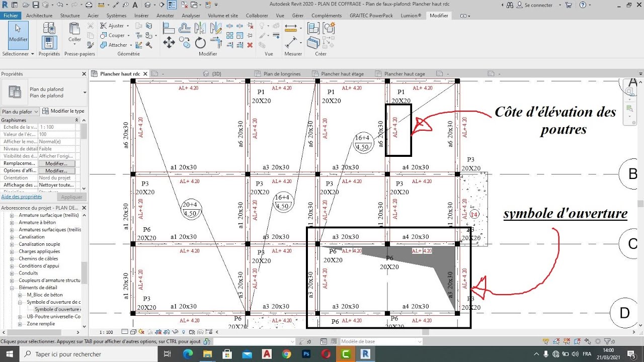Image resolution: width=644 pixels, height=362 pixels.
Task: Click the Copy tool icon in Modifier panel
Action: click(x=184, y=43)
